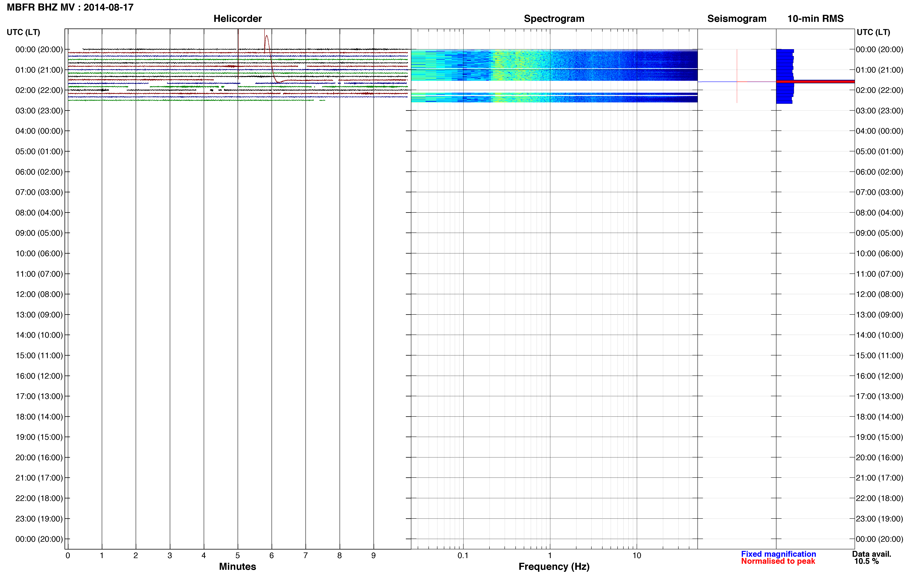Click the Data avail. label

pos(872,554)
